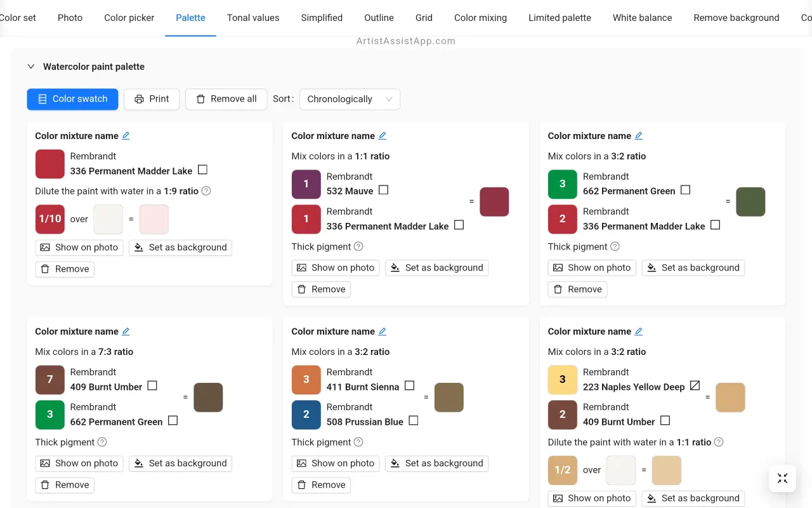
Task: Open the Color mixing tab
Action: [x=480, y=18]
